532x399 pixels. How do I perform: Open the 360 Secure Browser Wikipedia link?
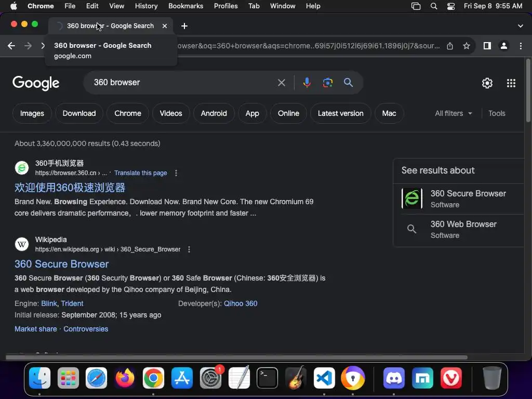click(x=61, y=264)
